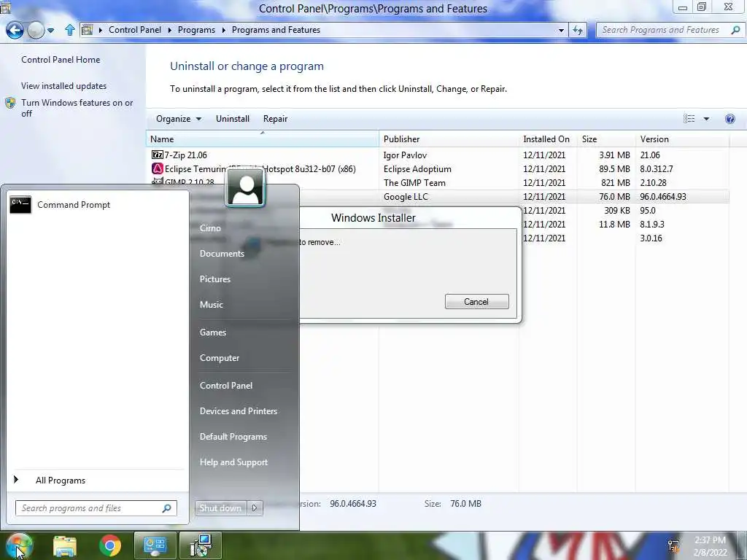Screen dimensions: 747x560
Task: Expand the address bar history dropdown
Action: pyautogui.click(x=561, y=31)
